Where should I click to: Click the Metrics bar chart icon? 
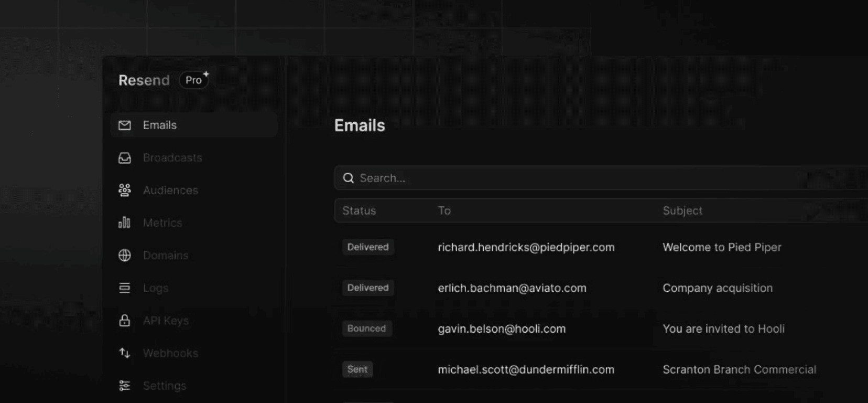[125, 222]
